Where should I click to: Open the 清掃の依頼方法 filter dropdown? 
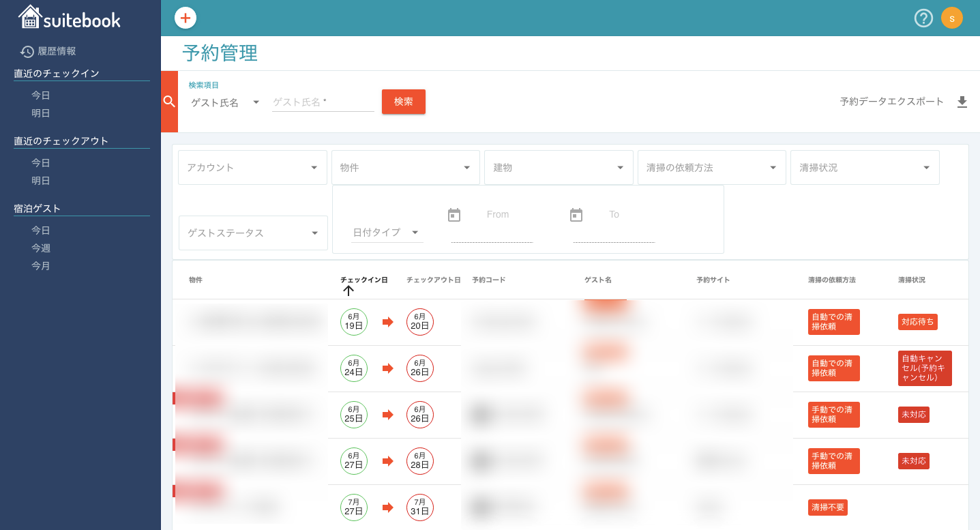[x=712, y=168]
